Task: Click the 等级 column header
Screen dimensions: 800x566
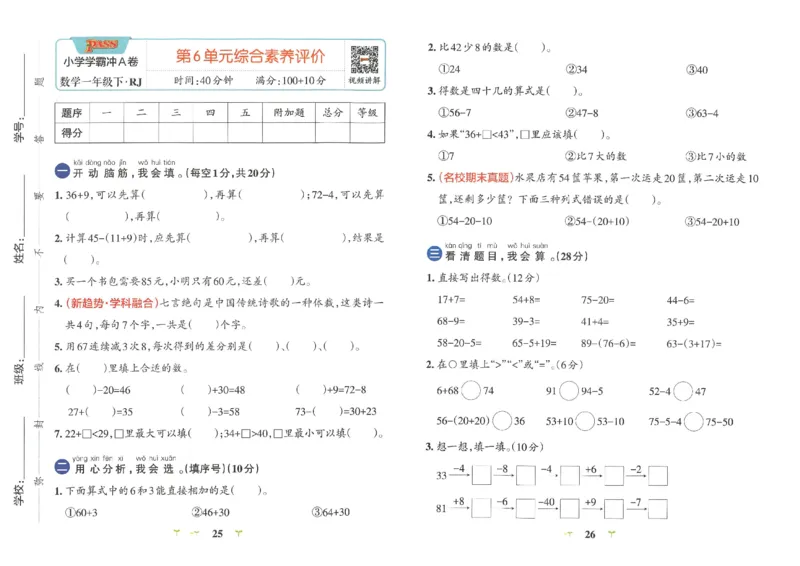Action: [367, 113]
